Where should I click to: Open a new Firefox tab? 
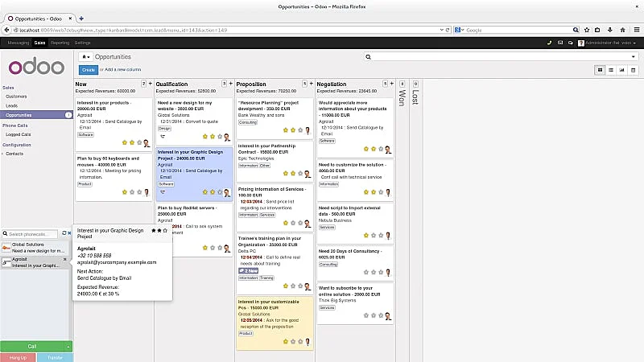click(x=81, y=19)
